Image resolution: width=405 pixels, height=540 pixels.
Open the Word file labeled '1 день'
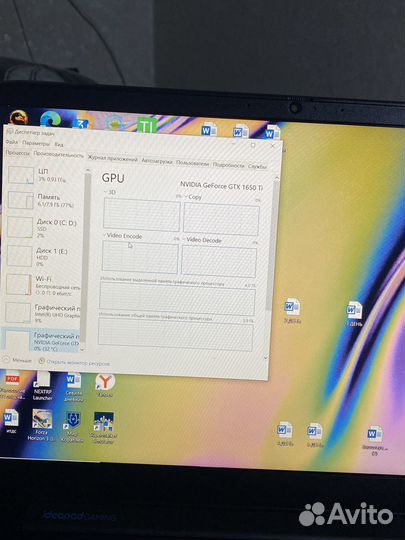pos(354,313)
